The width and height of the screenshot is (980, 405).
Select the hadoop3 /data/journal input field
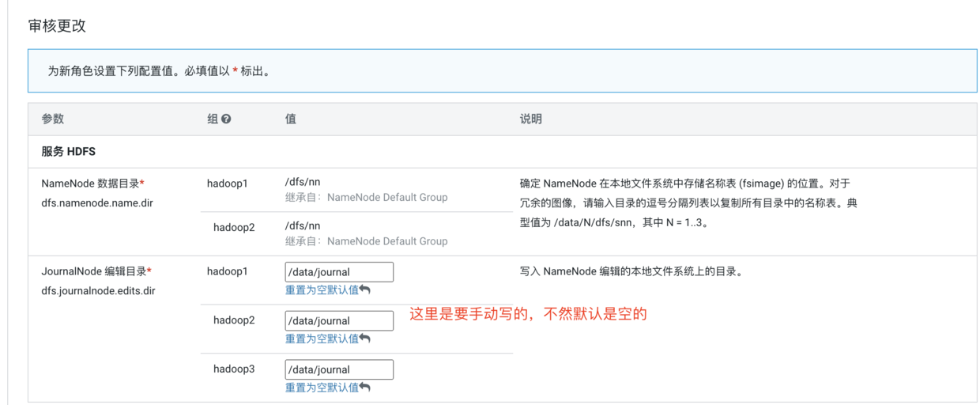(x=339, y=369)
